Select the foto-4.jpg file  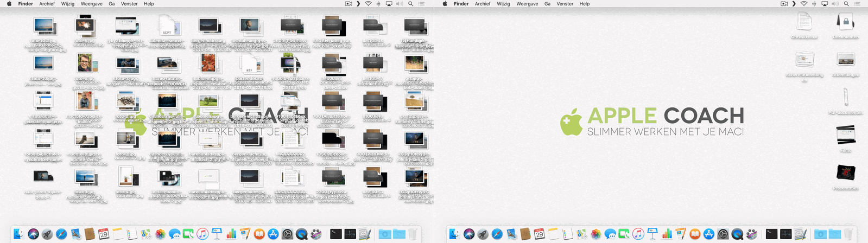pyautogui.click(x=126, y=177)
